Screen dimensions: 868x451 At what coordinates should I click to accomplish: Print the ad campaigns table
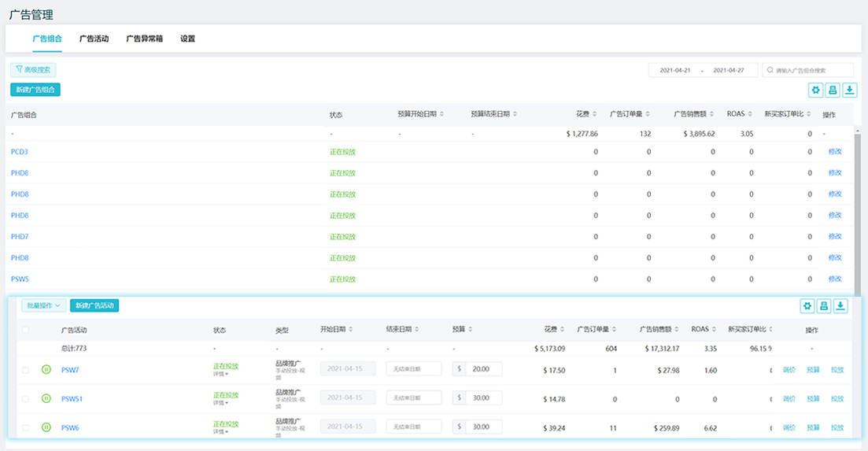point(824,306)
